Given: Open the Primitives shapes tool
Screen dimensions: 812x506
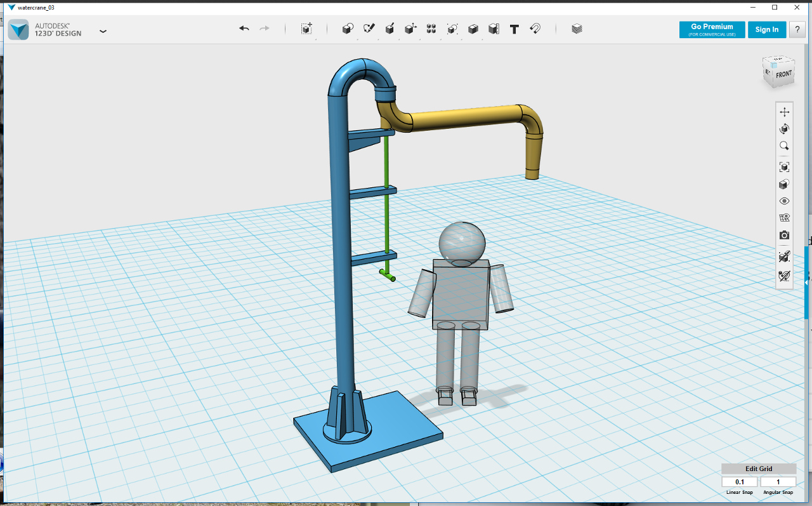Looking at the screenshot, I should pos(348,29).
